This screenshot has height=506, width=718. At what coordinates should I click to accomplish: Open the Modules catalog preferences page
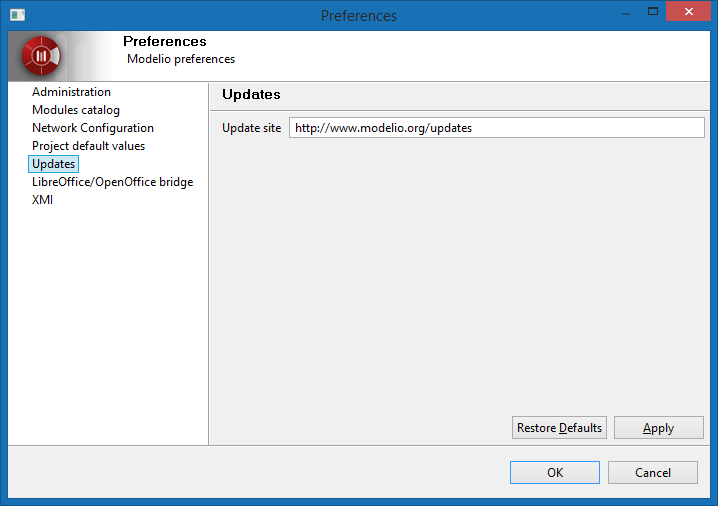(x=76, y=110)
